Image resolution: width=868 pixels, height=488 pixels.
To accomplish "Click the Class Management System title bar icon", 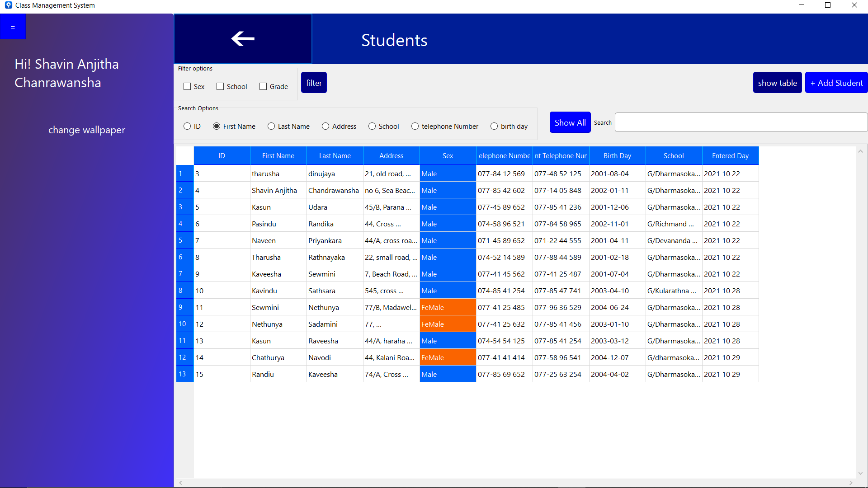I will [x=8, y=5].
